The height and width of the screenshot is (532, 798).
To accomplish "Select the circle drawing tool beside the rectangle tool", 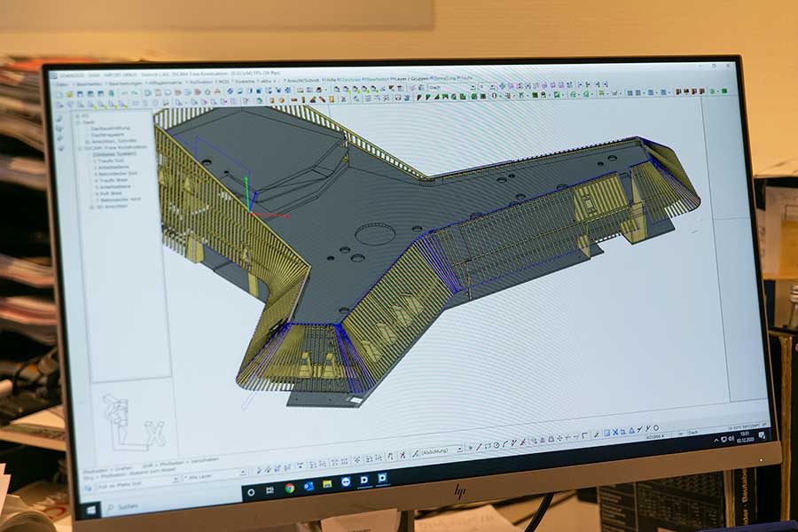I will point(497,444).
